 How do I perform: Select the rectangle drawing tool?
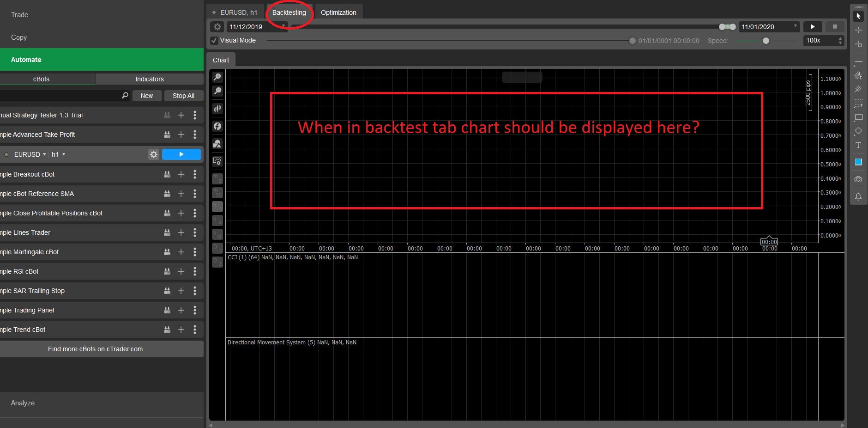pyautogui.click(x=858, y=117)
